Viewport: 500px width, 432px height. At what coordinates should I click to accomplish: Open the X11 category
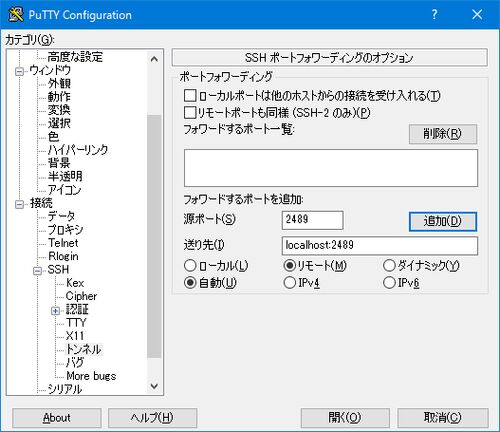click(75, 336)
